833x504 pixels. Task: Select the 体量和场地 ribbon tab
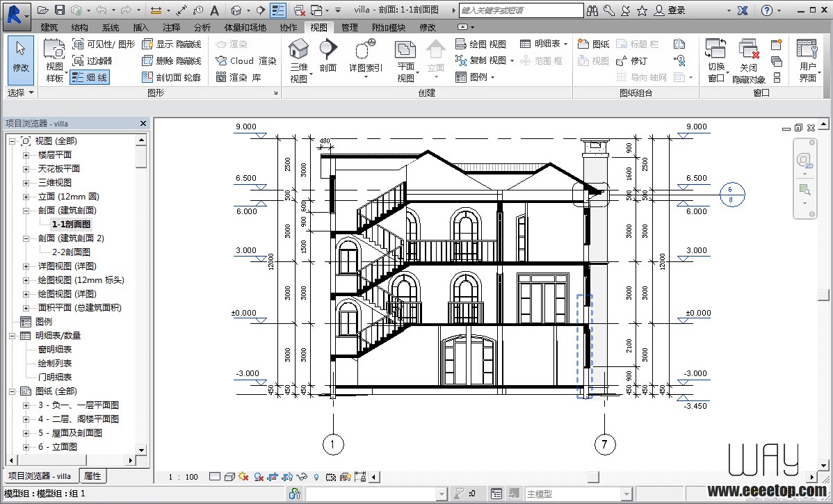click(x=245, y=27)
